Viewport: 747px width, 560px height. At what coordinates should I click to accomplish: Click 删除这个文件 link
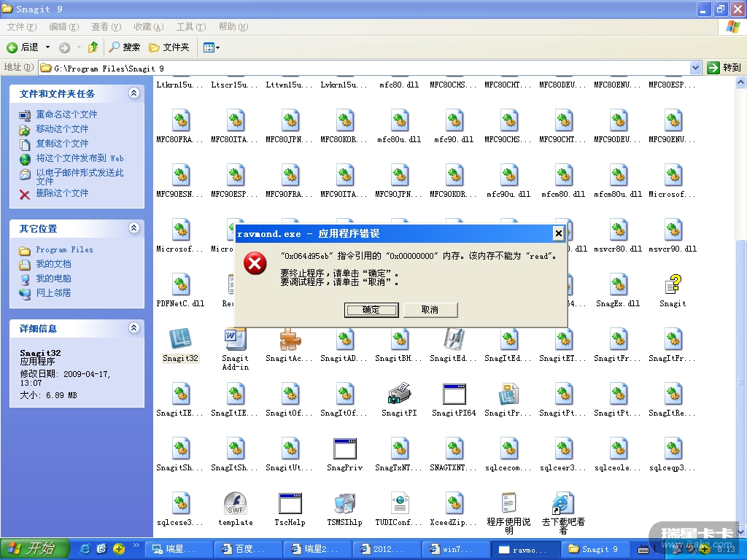coord(63,192)
